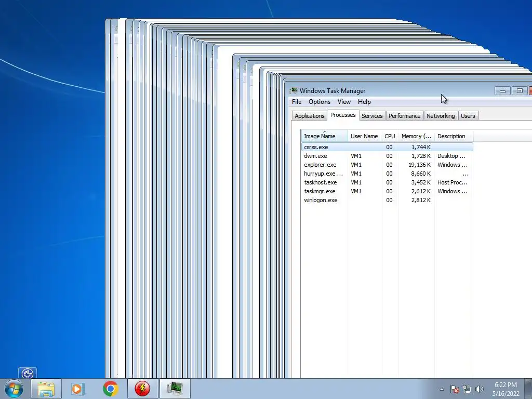Maximize the Windows Task Manager window
This screenshot has width=532, height=399.
(520, 90)
